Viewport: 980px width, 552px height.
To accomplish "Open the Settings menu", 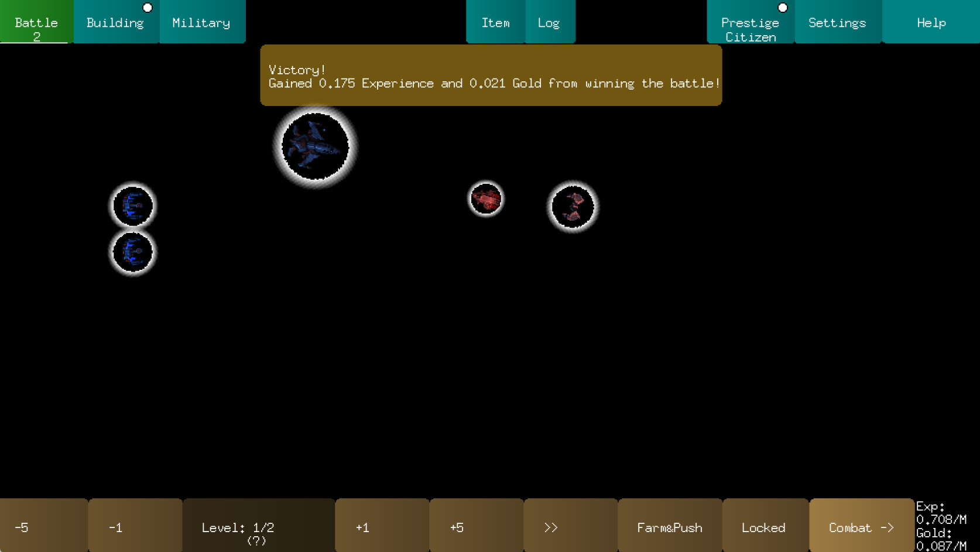I will (x=837, y=22).
